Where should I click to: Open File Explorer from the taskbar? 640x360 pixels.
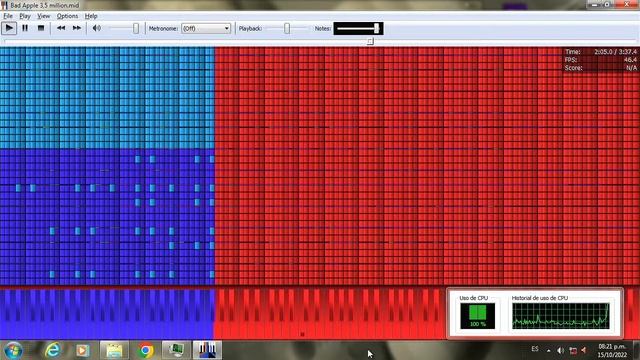[x=114, y=350]
